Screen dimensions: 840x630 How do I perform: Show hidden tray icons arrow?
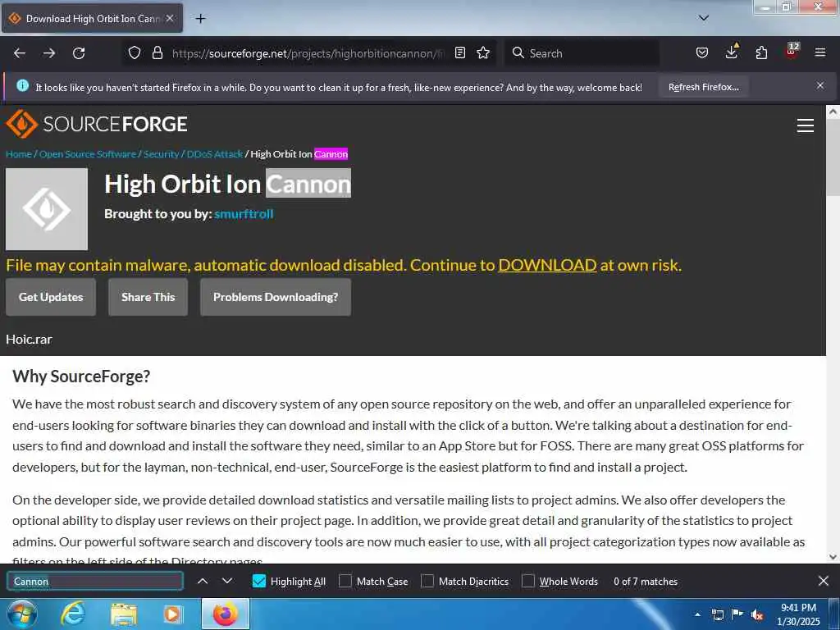[x=697, y=614]
